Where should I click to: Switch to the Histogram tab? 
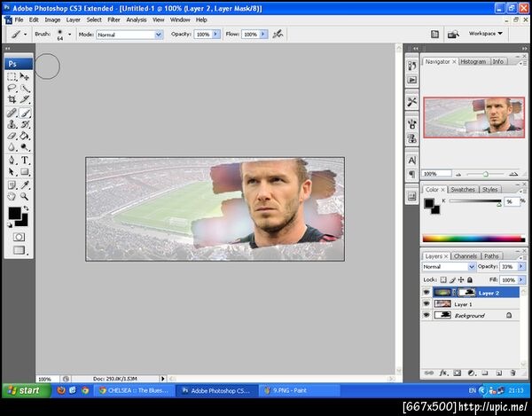[x=473, y=61]
